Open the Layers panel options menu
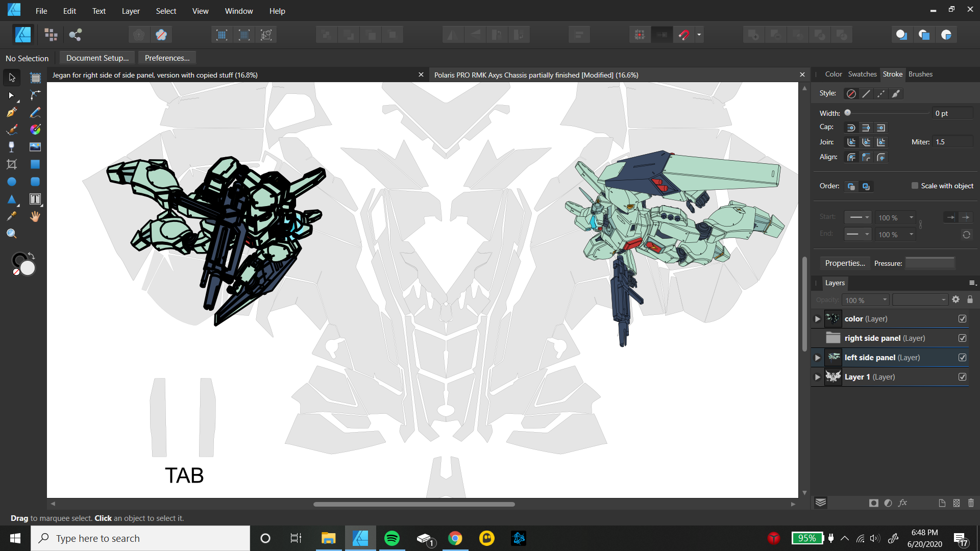The image size is (980, 551). click(972, 283)
